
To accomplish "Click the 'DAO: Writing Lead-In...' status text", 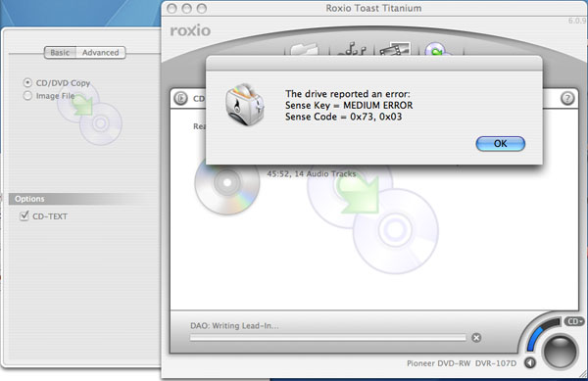I will pos(234,325).
